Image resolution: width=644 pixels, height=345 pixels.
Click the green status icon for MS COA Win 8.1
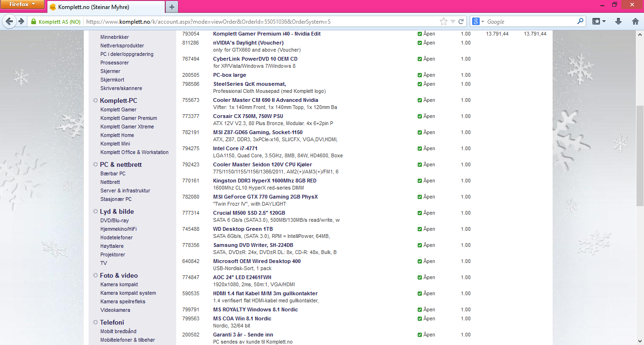(420, 319)
